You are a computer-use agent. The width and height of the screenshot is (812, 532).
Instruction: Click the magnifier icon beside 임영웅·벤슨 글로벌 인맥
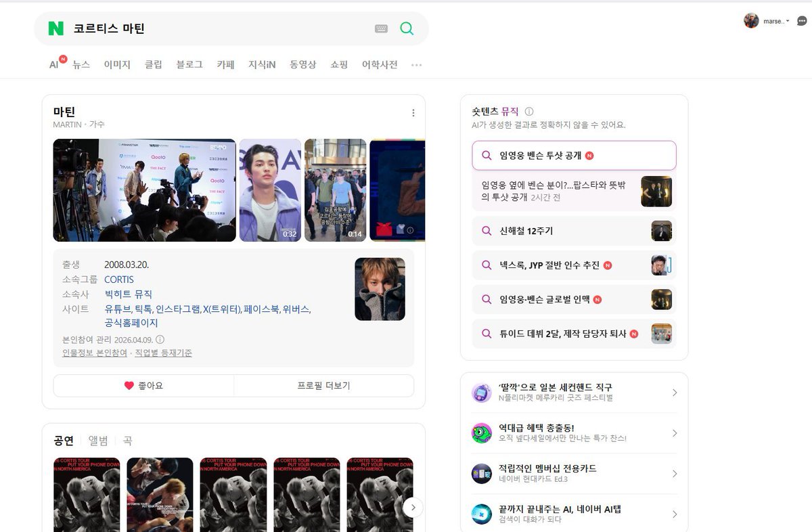pyautogui.click(x=487, y=299)
